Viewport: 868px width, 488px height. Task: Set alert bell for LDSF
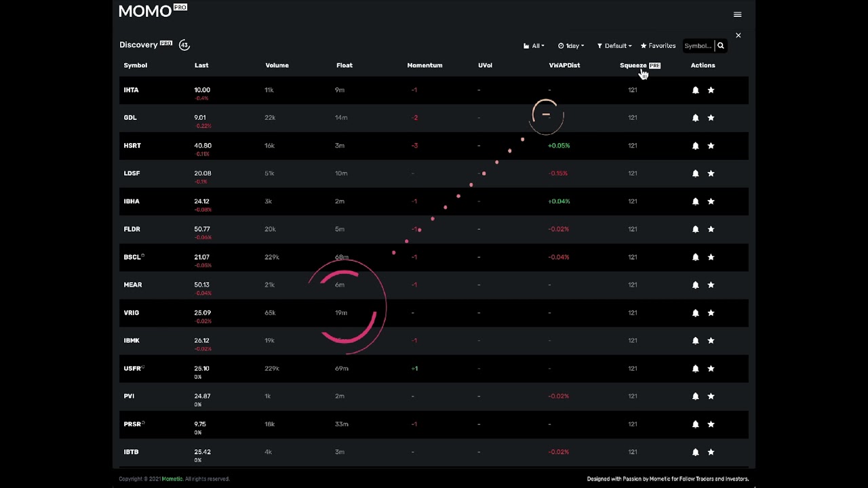(695, 174)
